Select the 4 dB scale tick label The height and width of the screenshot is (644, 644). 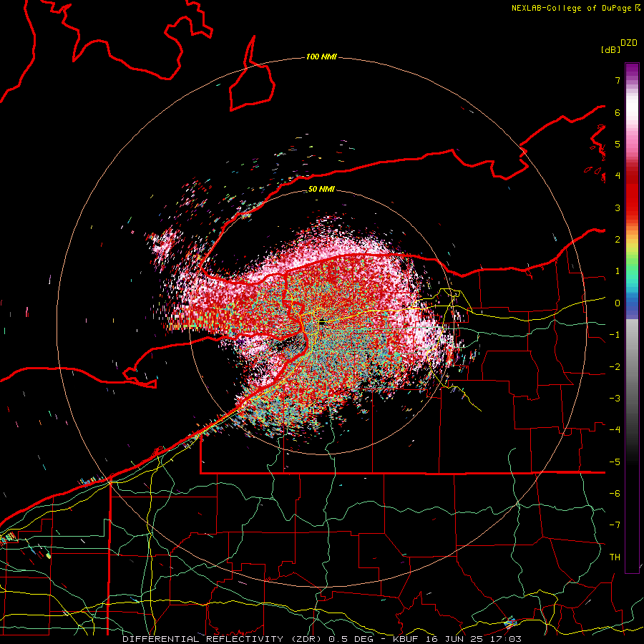618,176
